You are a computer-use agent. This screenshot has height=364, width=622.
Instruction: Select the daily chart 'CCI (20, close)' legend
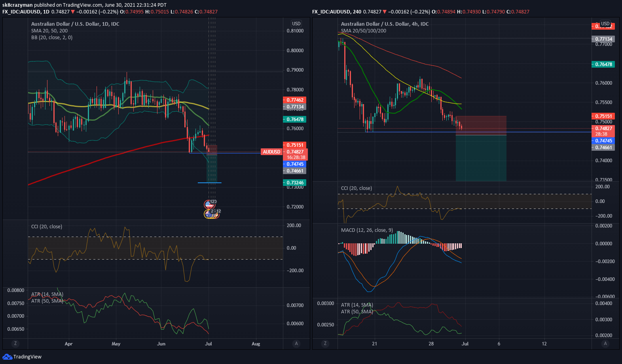tap(47, 226)
